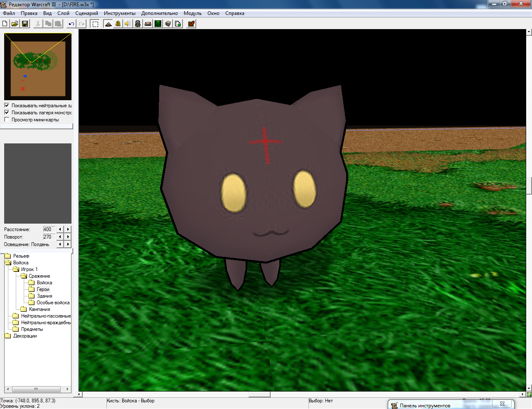The image size is (532, 409).
Task: Enable Просмотр мини-карты checkbox
Action: pyautogui.click(x=7, y=119)
